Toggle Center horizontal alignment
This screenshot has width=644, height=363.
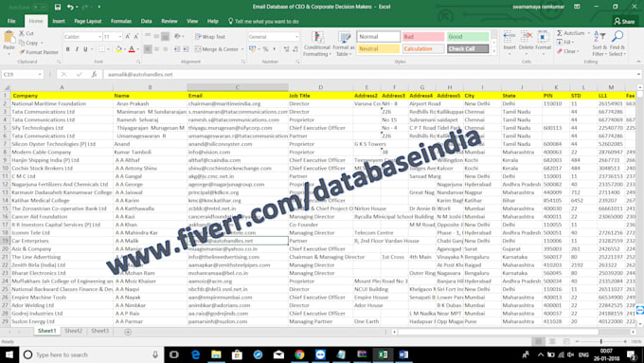(x=156, y=49)
